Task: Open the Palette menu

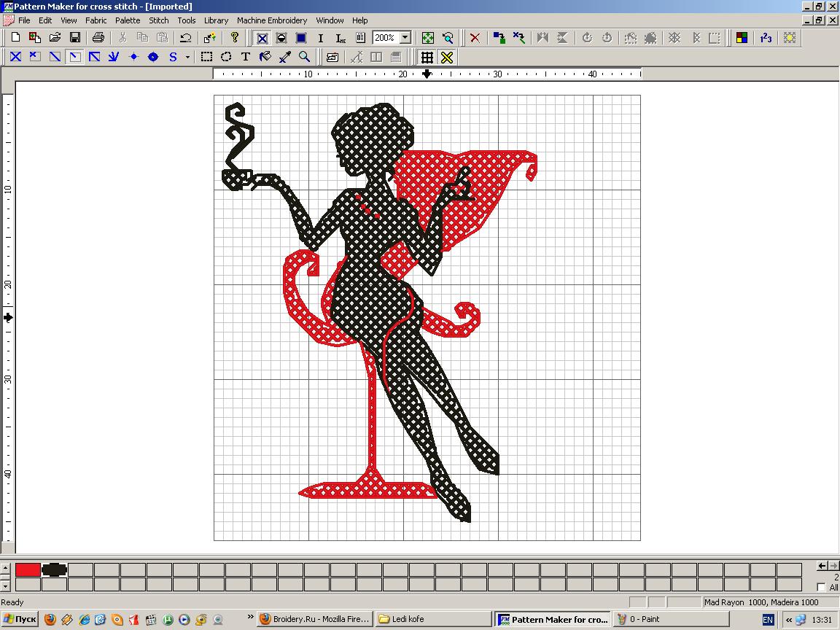Action: 128,20
